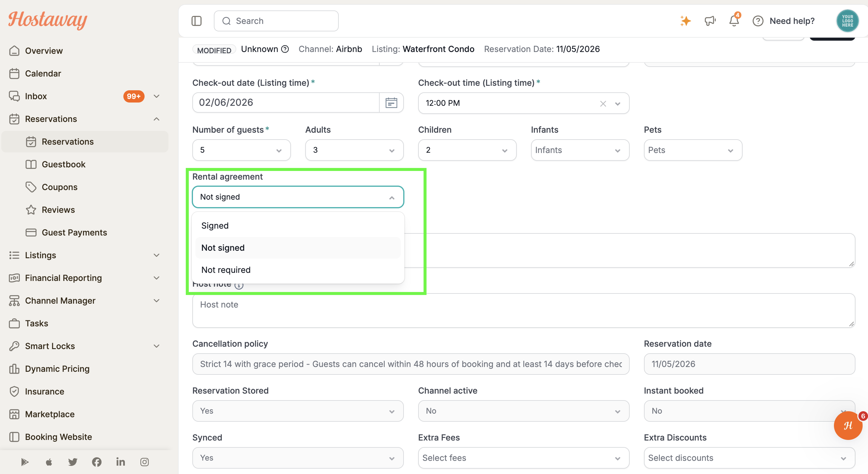Open the Select fees dropdown
The width and height of the screenshot is (868, 474).
[524, 458]
